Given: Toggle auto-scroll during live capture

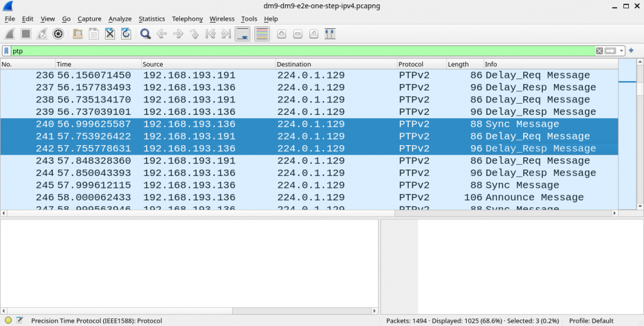Looking at the screenshot, I should click(242, 34).
